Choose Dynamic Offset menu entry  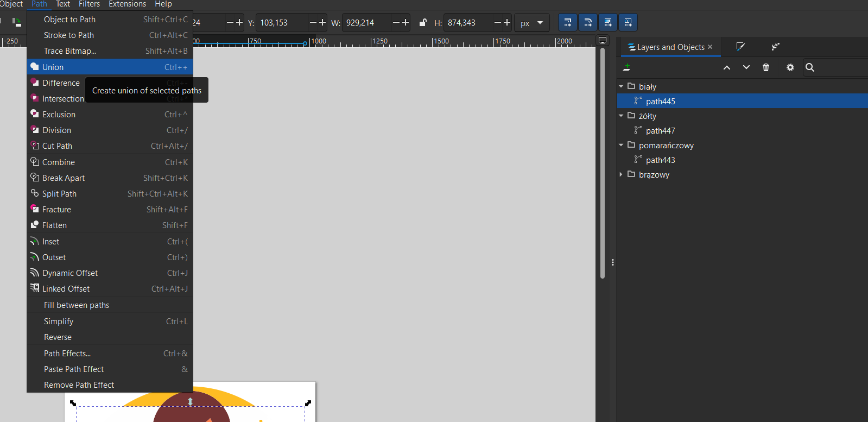[x=110, y=273]
